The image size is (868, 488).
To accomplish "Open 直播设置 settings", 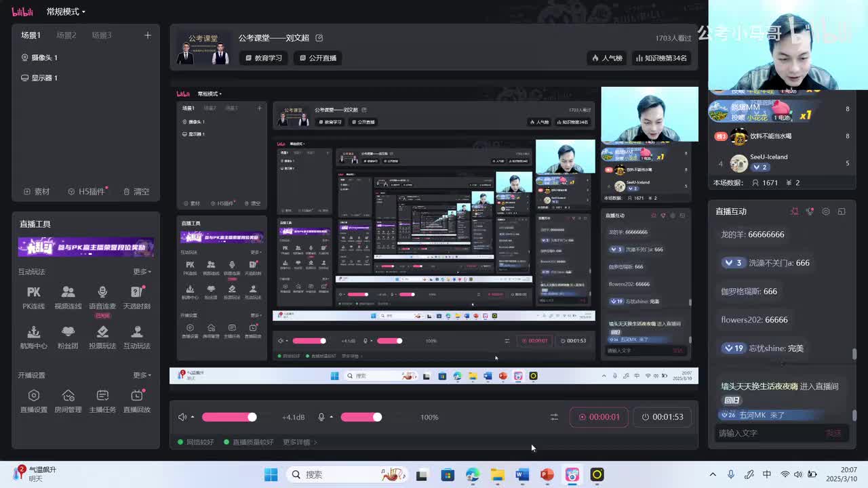I will 33,401.
